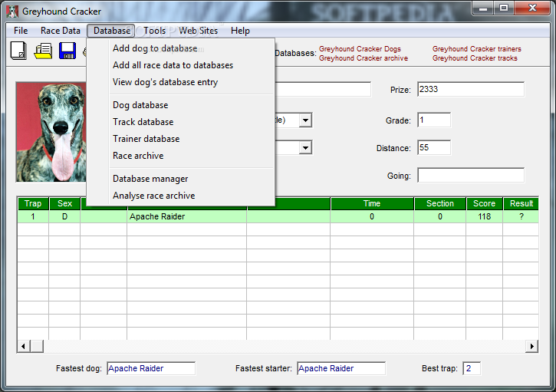Image resolution: width=556 pixels, height=392 pixels.
Task: Click Greyhound Cracker Dogs database label
Action: point(360,49)
